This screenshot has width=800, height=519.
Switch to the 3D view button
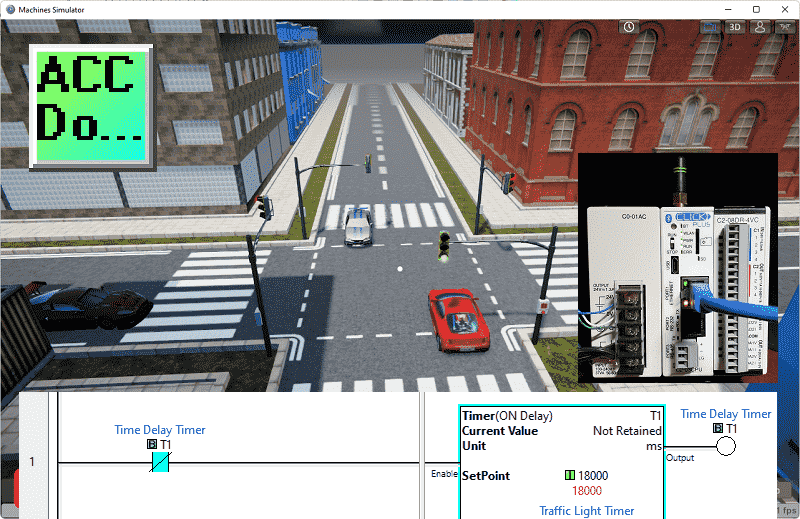(x=735, y=27)
